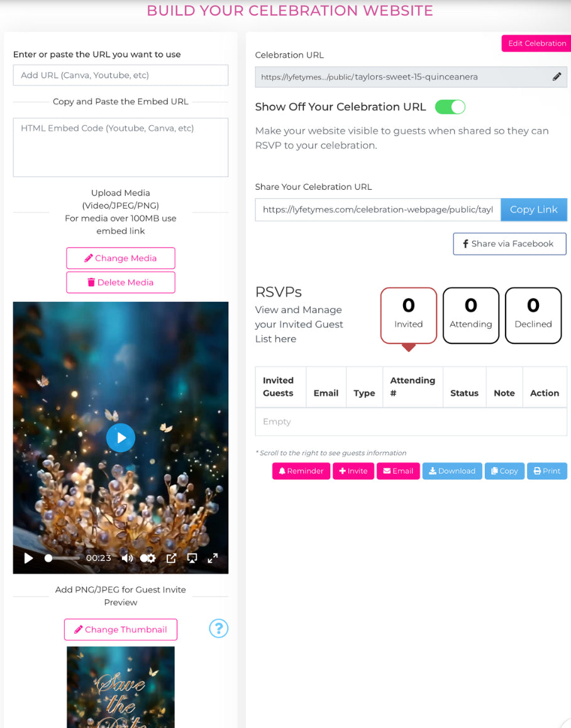This screenshot has height=728, width=571.
Task: Click the Copy Link button
Action: click(533, 209)
